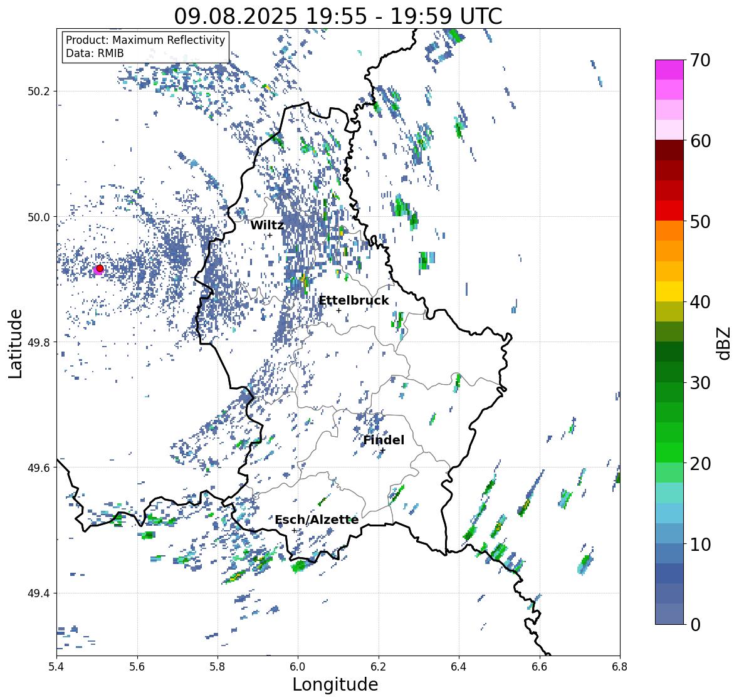Click the yellow 40 dBZ colorbar band
Image resolution: width=739 pixels, height=700 pixels.
(669, 291)
